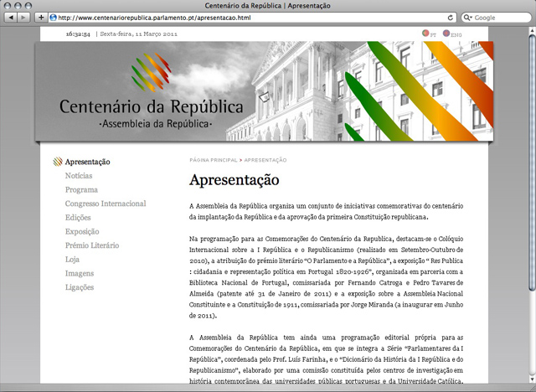536x392 pixels.
Task: Click the date text Sexta-feira, 11 Março 2011
Action: [138, 34]
